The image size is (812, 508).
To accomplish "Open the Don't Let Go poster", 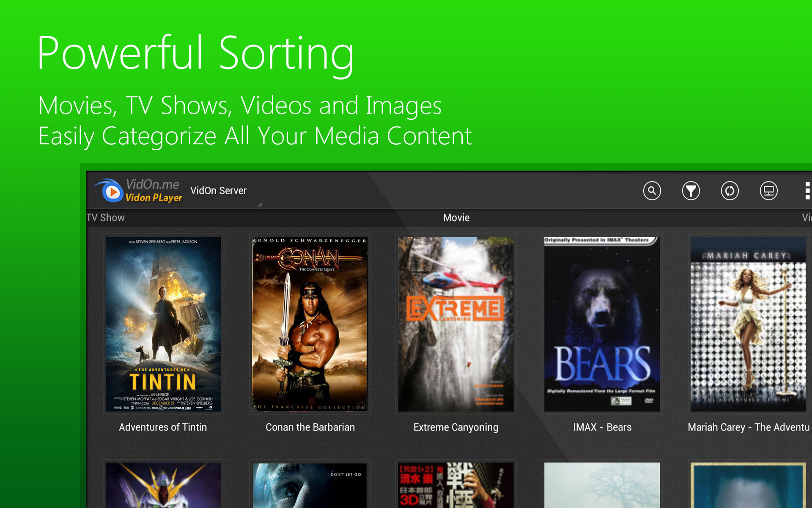I will [310, 485].
